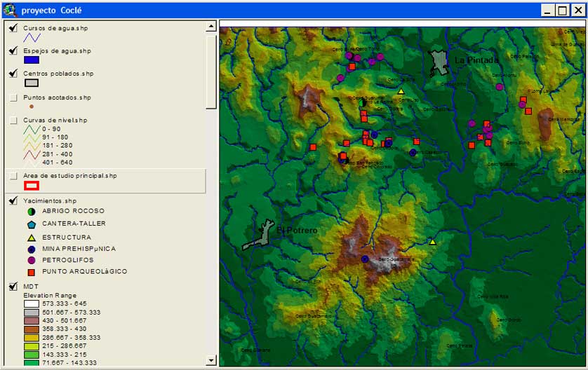Click the ESTRUCTURA yellow triangle symbol
Screen dimensions: 588x370
(31, 237)
